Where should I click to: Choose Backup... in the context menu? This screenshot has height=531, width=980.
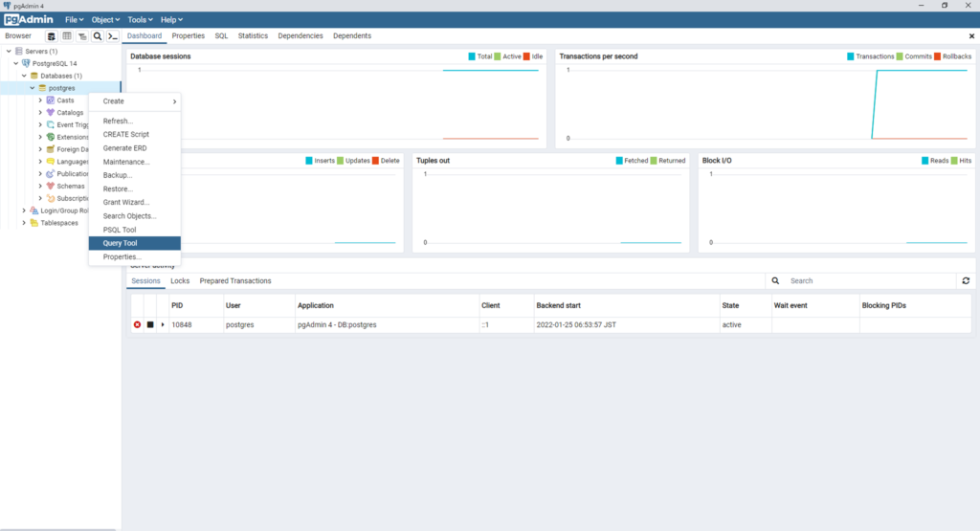click(118, 175)
